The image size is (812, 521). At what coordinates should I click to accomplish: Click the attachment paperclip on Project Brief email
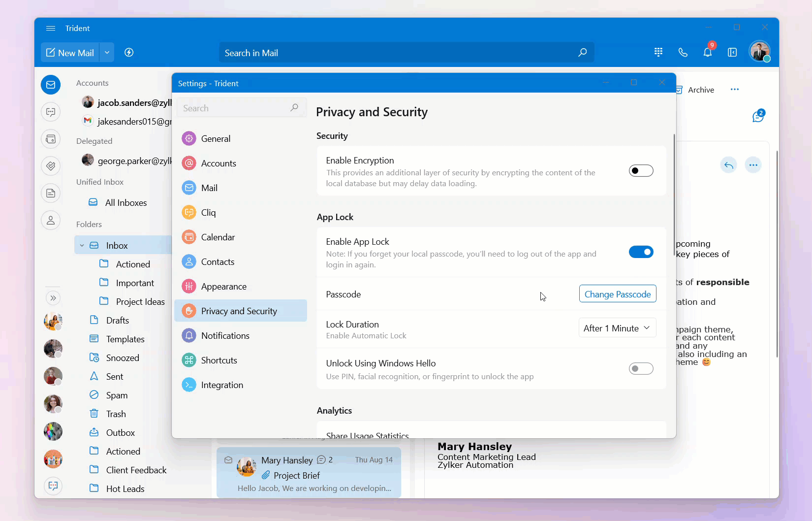pyautogui.click(x=266, y=475)
